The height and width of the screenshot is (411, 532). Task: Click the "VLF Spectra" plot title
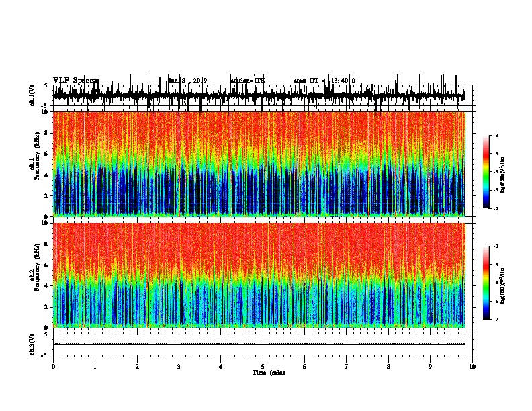pos(76,81)
